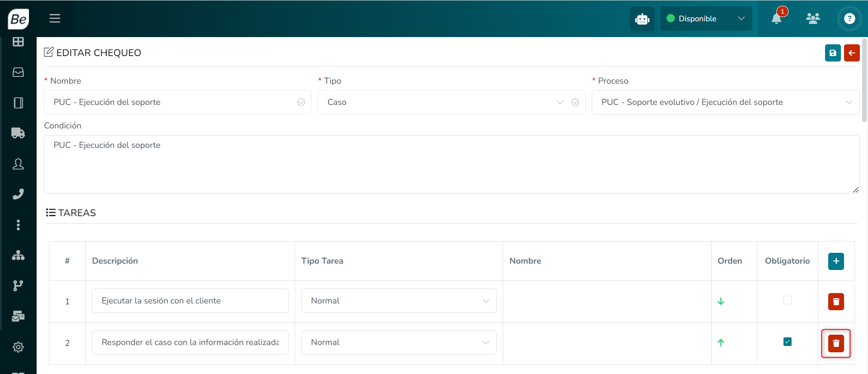The height and width of the screenshot is (374, 868).
Task: Save the chequeo with the disk button
Action: [833, 53]
